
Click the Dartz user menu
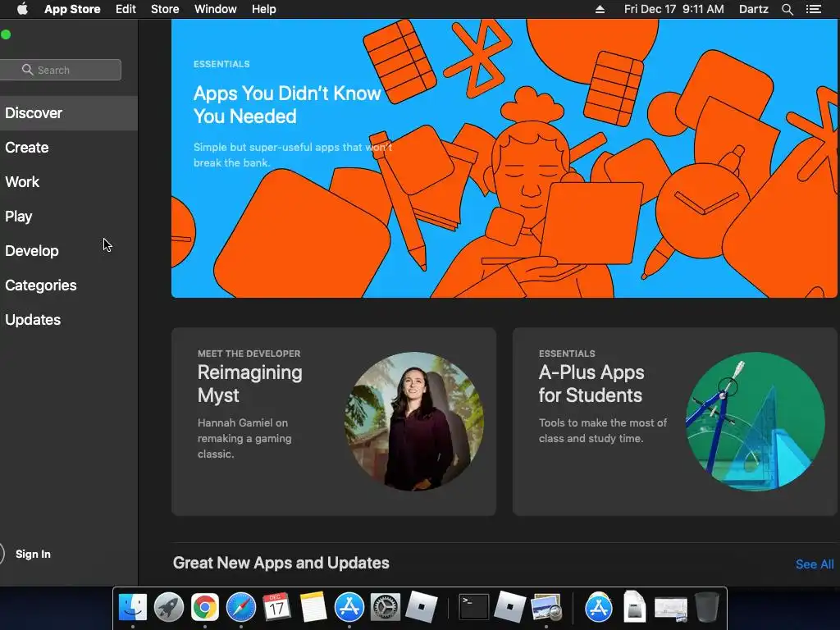754,9
